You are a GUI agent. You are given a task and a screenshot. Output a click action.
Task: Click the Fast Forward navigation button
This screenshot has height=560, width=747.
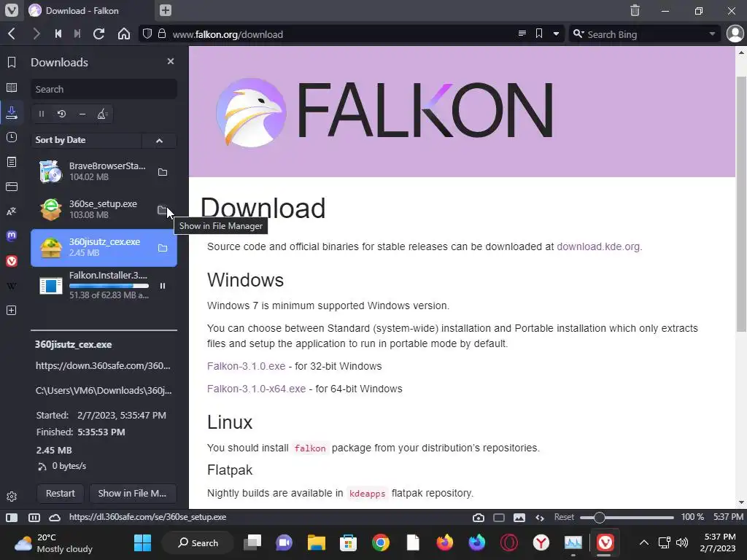coord(77,34)
